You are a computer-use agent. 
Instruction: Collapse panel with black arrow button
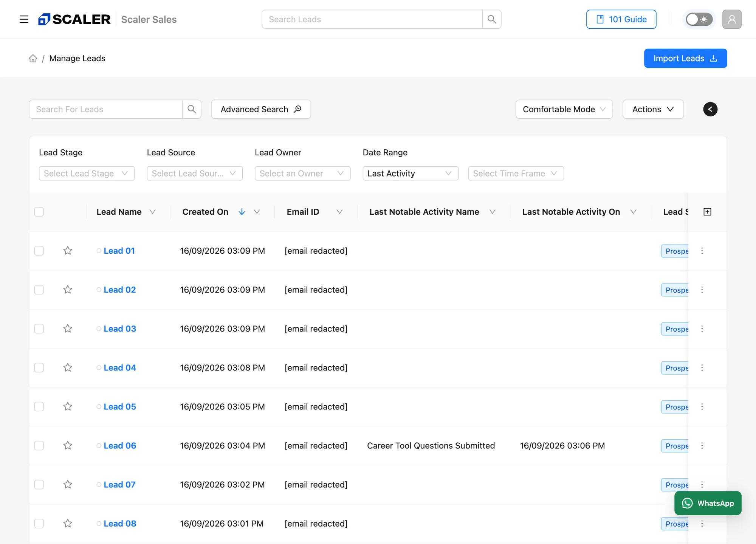pos(710,109)
